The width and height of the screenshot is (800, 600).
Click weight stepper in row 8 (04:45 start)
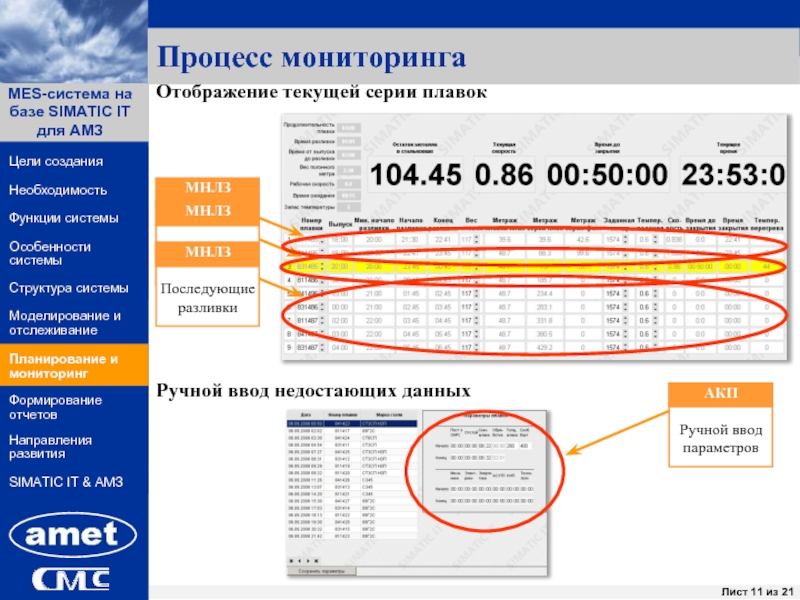point(477,334)
